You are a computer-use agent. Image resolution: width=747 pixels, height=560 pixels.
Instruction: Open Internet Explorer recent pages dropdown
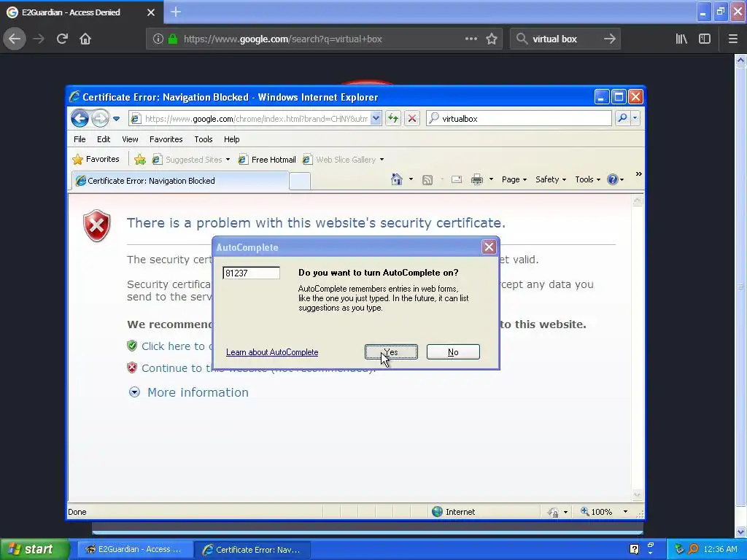coord(116,119)
